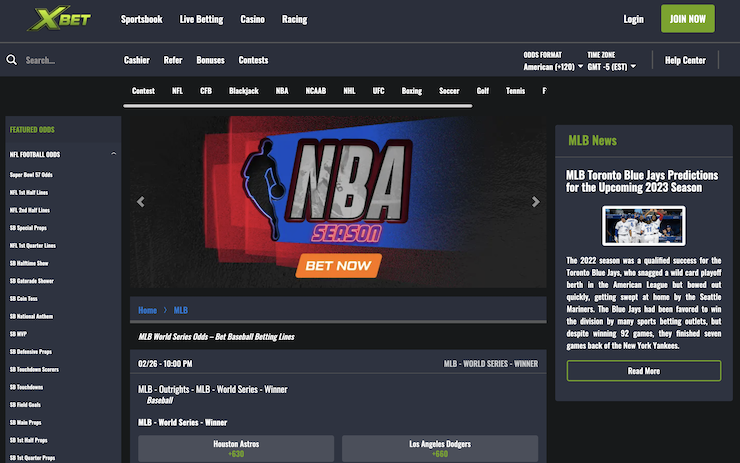Open SB Field Goals link

click(25, 405)
